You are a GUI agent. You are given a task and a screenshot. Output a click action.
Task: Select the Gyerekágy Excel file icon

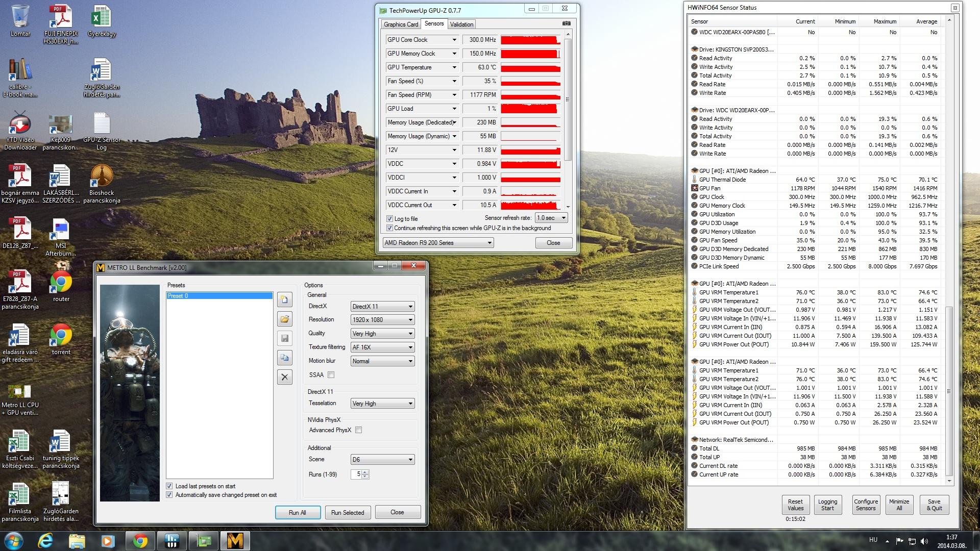coord(102,21)
